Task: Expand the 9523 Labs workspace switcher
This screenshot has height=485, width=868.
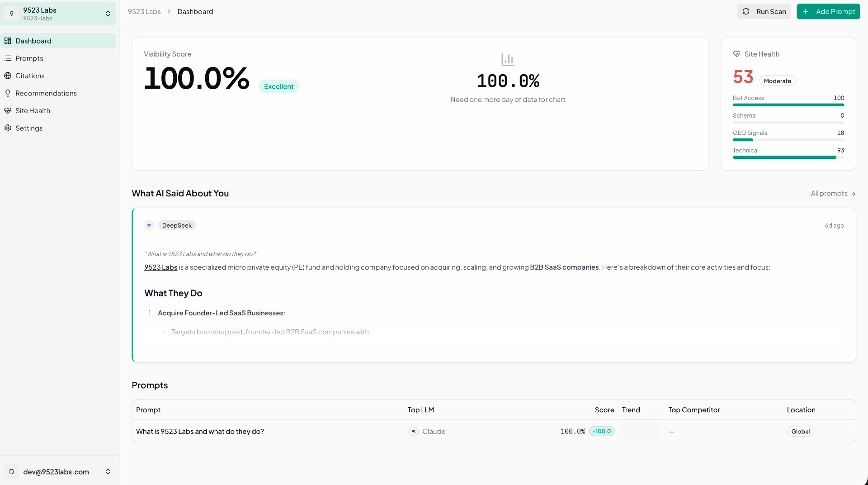Action: (58, 14)
